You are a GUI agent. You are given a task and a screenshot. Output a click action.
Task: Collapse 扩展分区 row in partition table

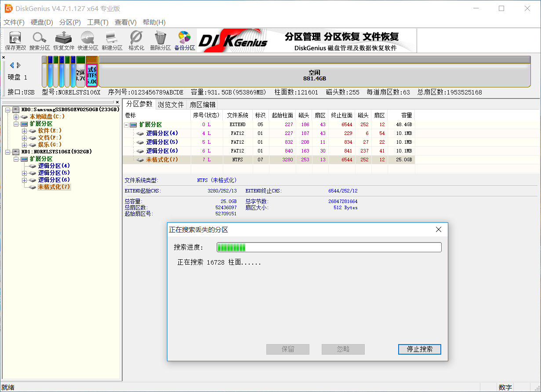(x=127, y=125)
